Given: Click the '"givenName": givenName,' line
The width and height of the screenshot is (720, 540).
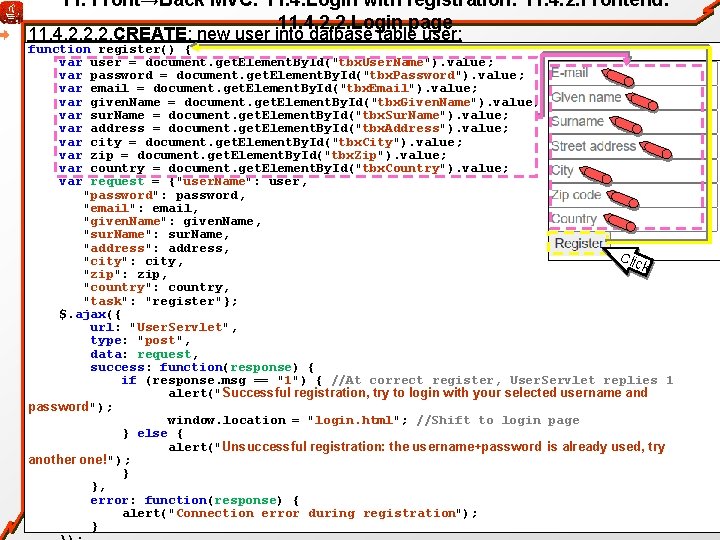Looking at the screenshot, I should coord(172,221).
